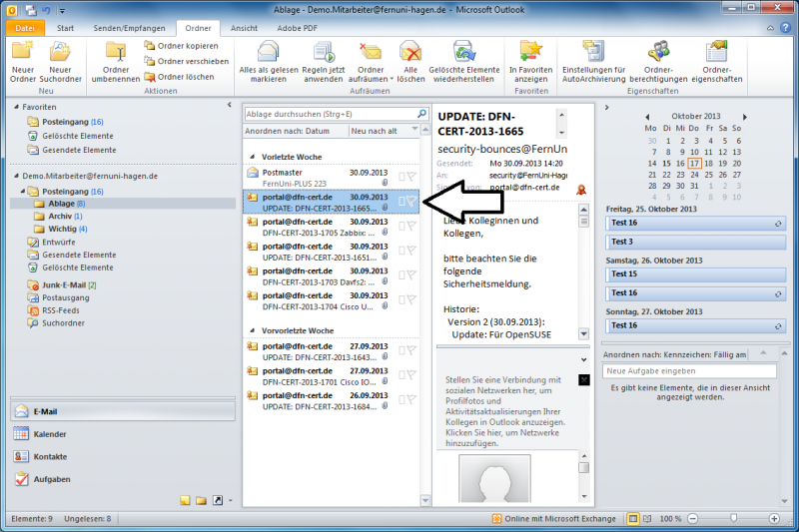Toggle flag on DFN-CERT-2013-1701 Cisco IO message
This screenshot has width=799, height=532.
[411, 375]
